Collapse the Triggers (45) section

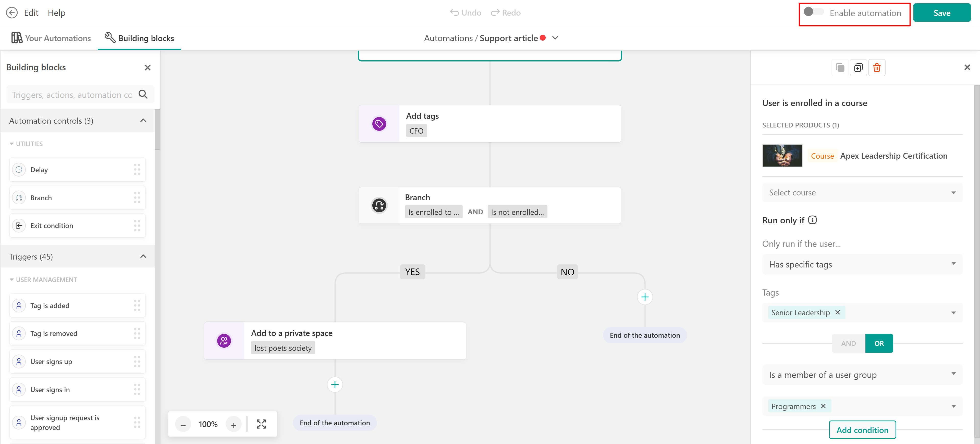coord(143,256)
